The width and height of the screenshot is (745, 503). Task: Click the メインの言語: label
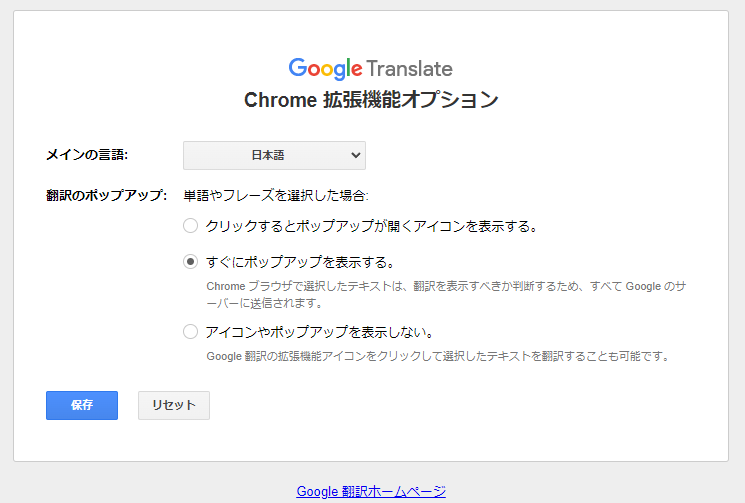pos(87,155)
